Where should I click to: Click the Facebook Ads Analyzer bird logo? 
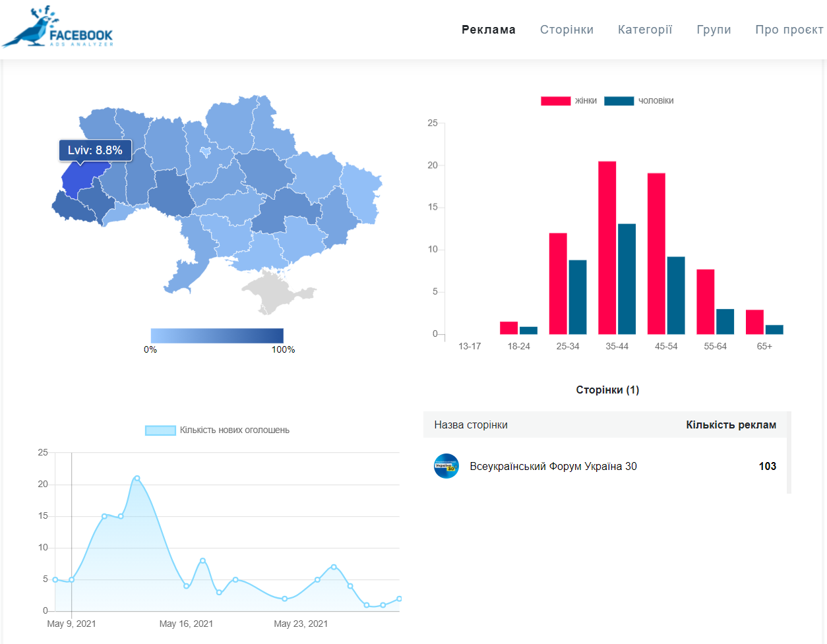coord(57,28)
